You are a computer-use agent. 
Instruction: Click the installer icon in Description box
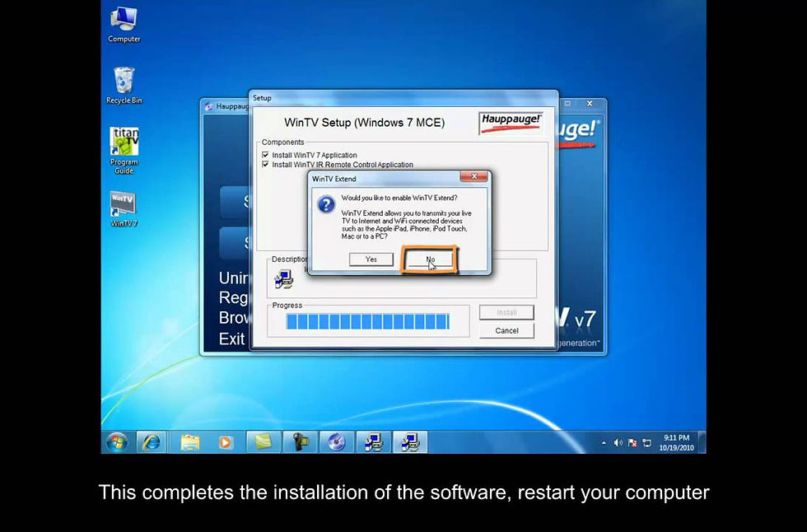283,279
